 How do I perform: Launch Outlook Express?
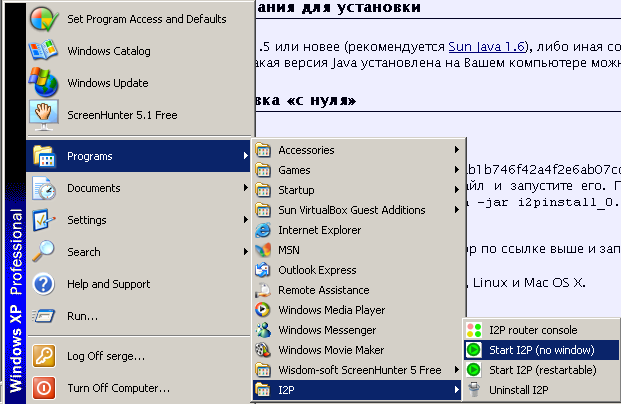pyautogui.click(x=358, y=270)
